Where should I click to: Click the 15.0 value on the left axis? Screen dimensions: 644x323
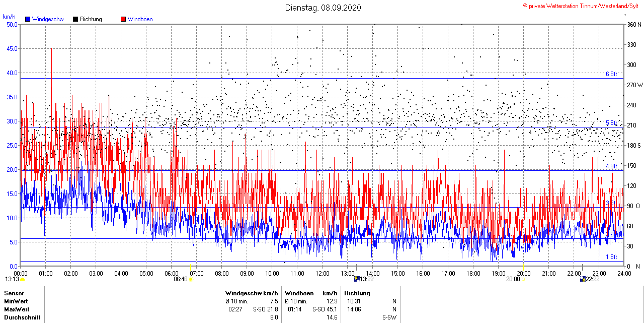click(11, 193)
